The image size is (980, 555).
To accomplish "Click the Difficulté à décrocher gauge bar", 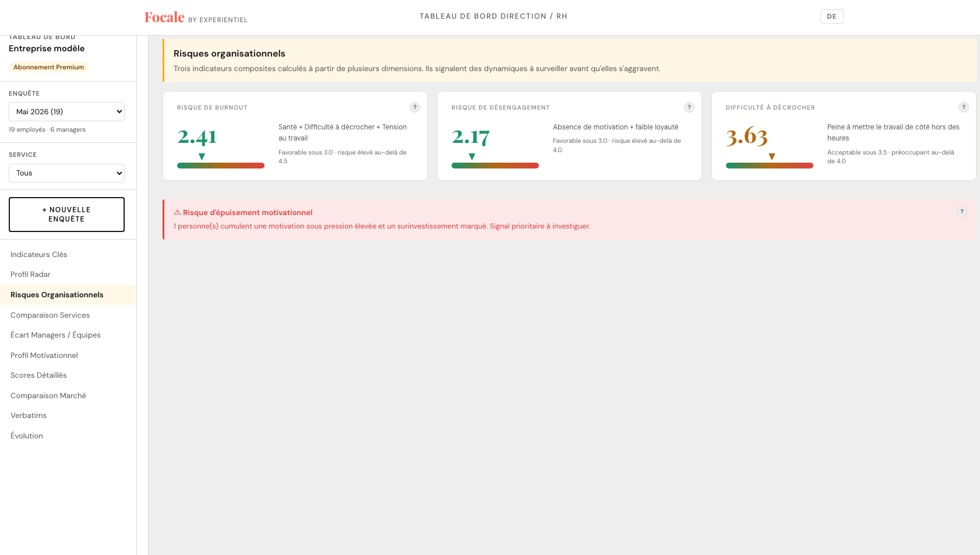I will coord(770,166).
